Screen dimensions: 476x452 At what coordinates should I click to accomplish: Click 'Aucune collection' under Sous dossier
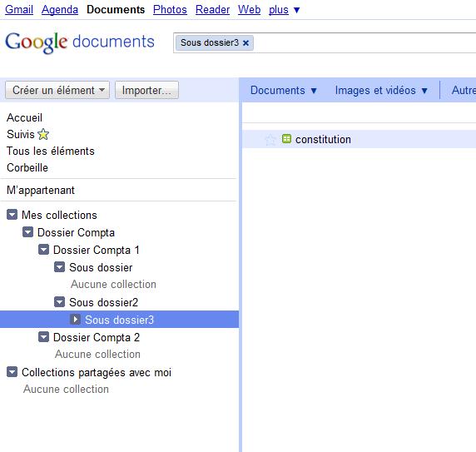pyautogui.click(x=113, y=284)
